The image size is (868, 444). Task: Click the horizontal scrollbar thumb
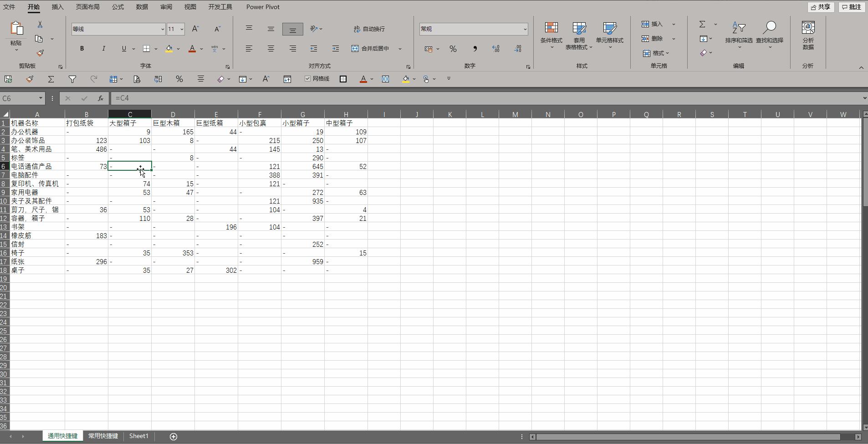point(688,437)
